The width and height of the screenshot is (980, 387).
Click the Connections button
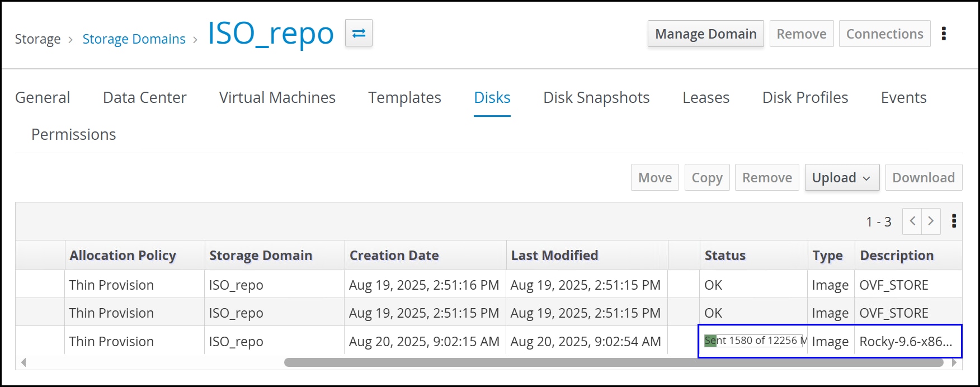885,34
